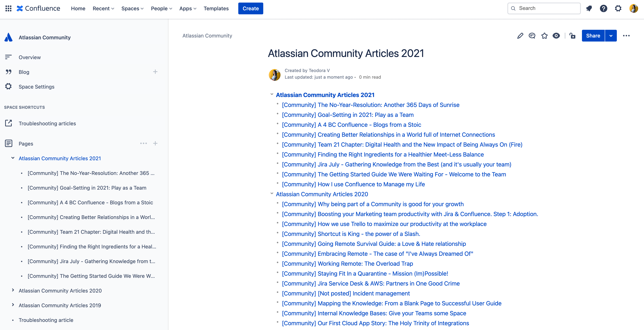This screenshot has width=644, height=330.
Task: Click the Atlassian Community space logo
Action: coord(8,37)
